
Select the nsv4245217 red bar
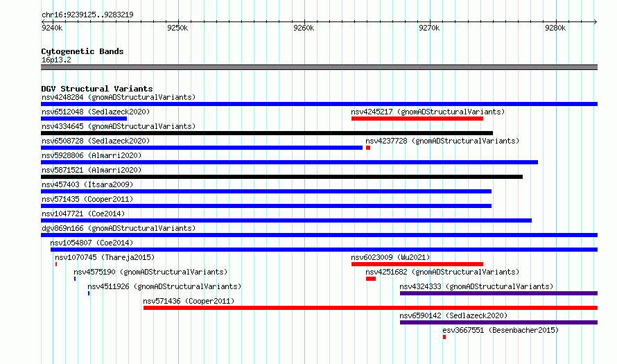pyautogui.click(x=417, y=119)
